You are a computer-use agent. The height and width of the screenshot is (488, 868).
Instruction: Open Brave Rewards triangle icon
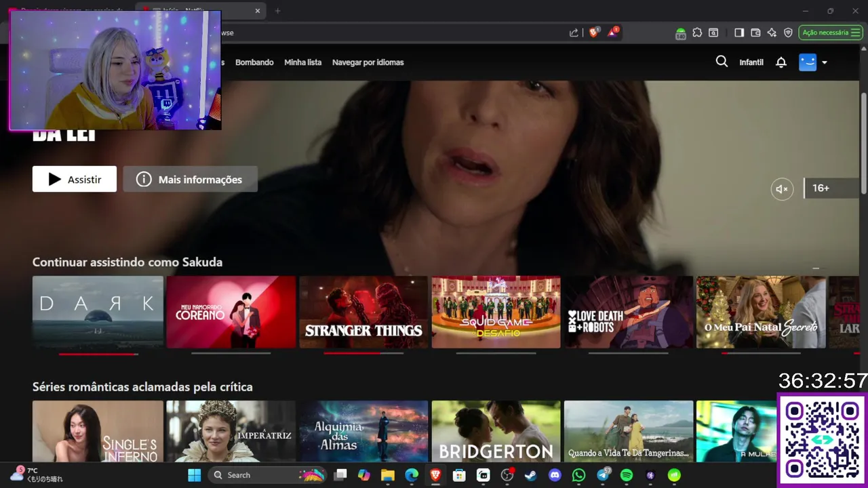pyautogui.click(x=613, y=32)
